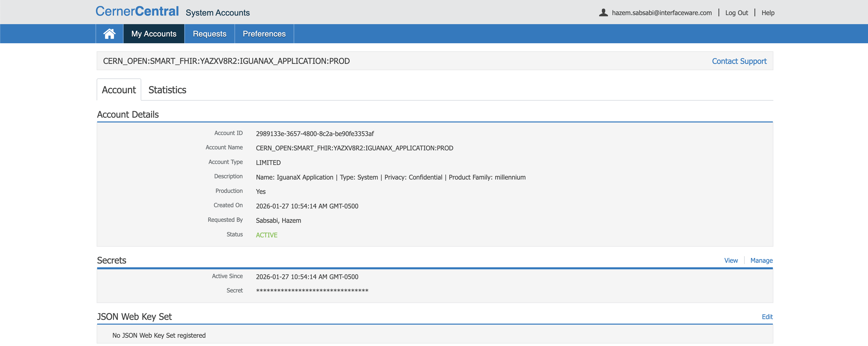Viewport: 868px width, 346px height.
Task: Click the Account ID value
Action: 315,134
